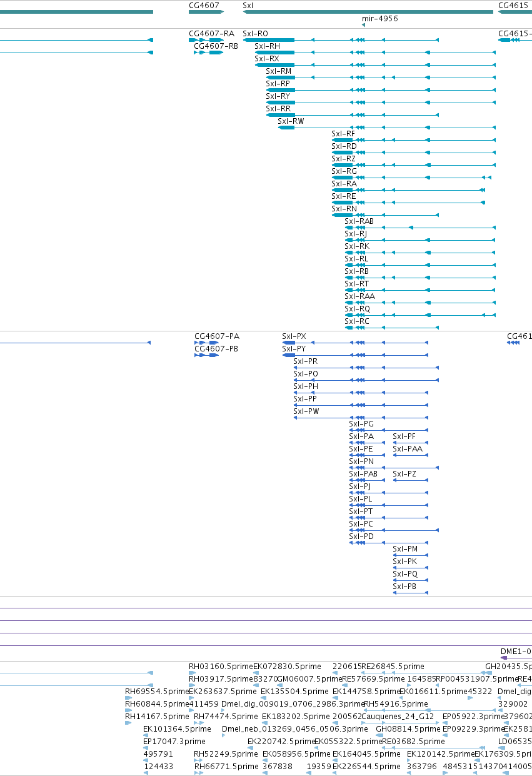Select the CG4615 gene label

(513, 5)
